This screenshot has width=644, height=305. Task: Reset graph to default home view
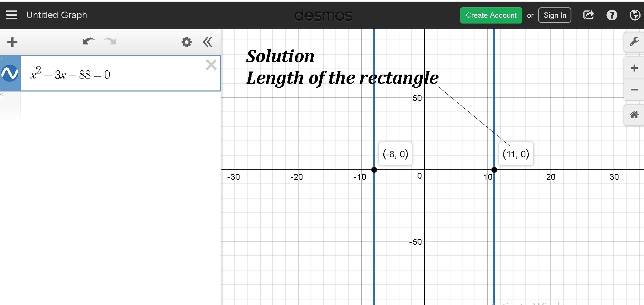[x=634, y=115]
